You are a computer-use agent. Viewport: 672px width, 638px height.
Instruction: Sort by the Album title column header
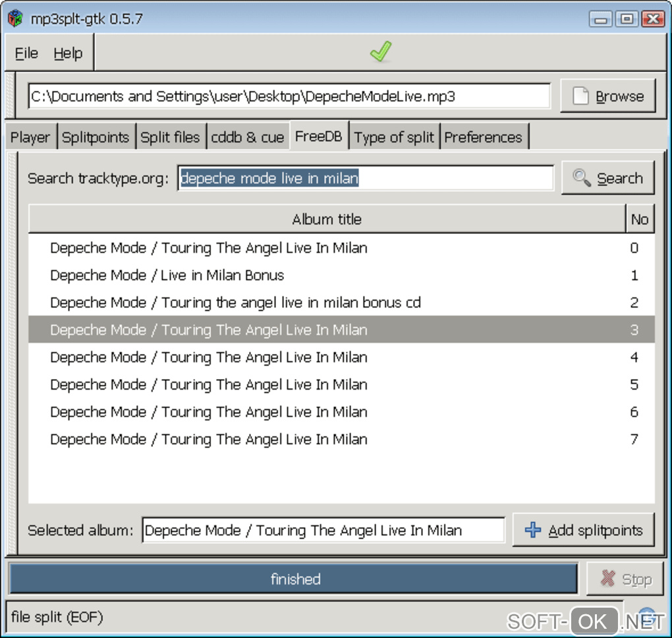327,219
